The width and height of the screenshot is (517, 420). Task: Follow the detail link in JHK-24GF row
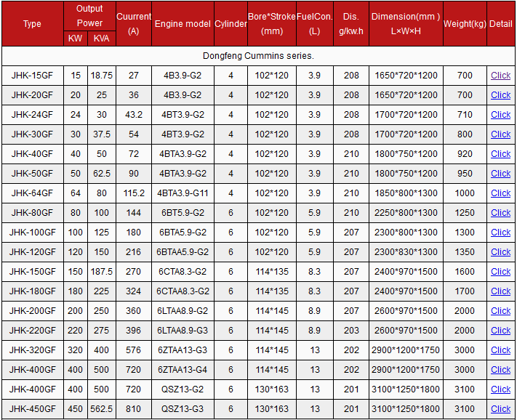500,115
